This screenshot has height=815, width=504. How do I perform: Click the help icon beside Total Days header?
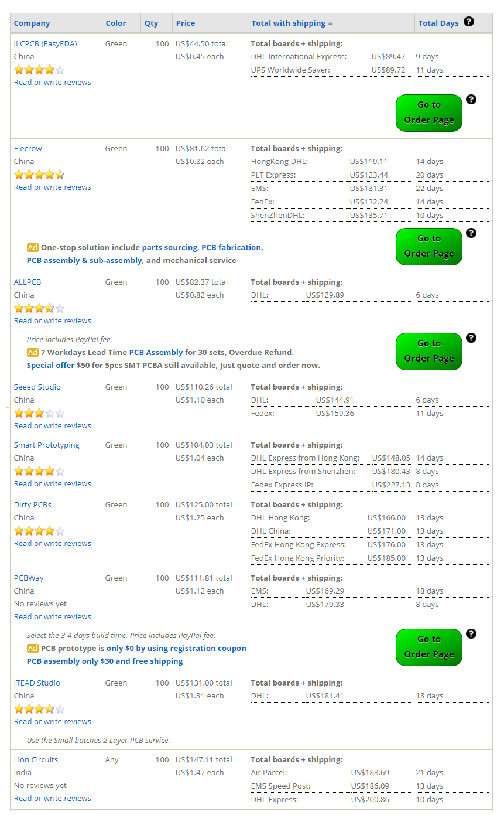click(x=468, y=22)
